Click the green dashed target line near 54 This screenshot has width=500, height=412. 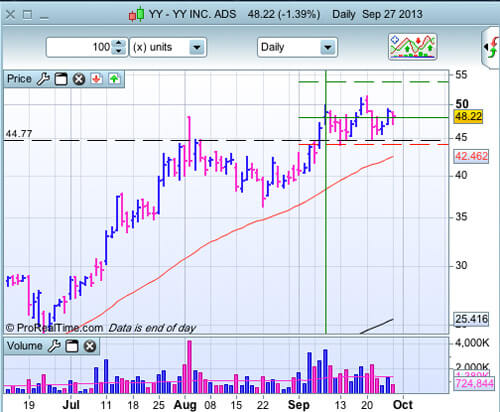[x=373, y=82]
